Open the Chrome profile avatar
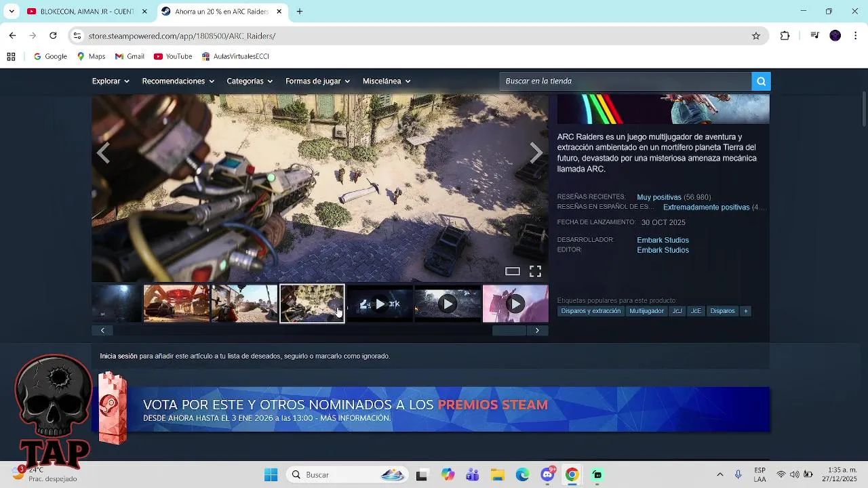The width and height of the screenshot is (868, 488). click(835, 36)
